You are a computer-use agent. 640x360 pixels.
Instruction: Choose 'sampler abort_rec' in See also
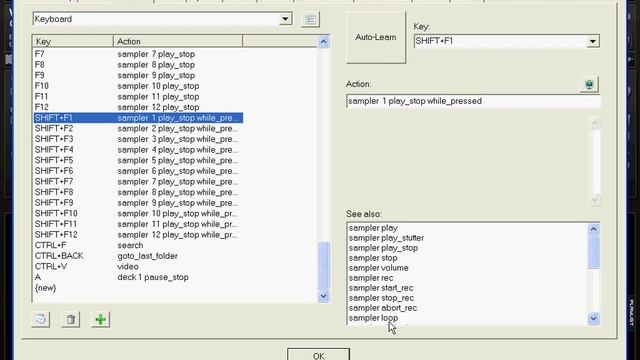click(382, 308)
